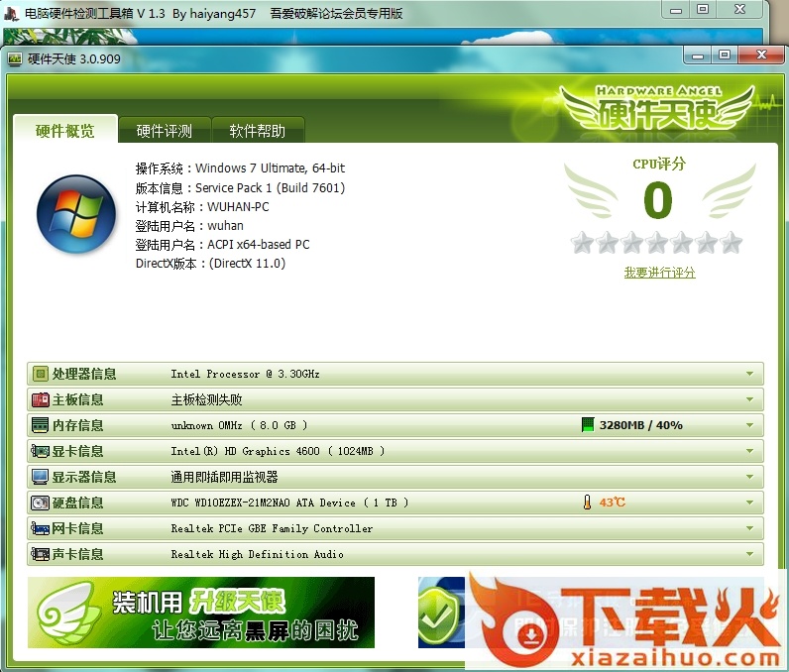Click the memory info RAM icon
Screen dimensions: 789x672
click(41, 425)
